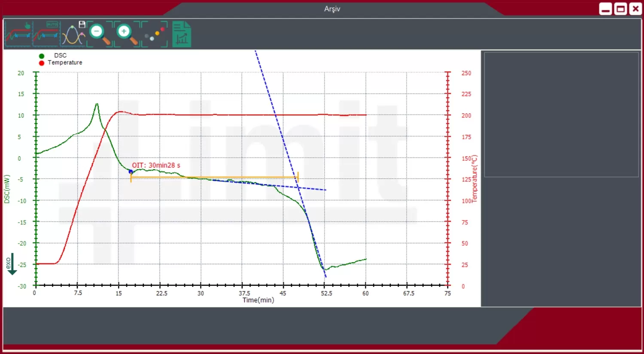This screenshot has width=644, height=354.
Task: Open the green chart report icon
Action: click(182, 34)
